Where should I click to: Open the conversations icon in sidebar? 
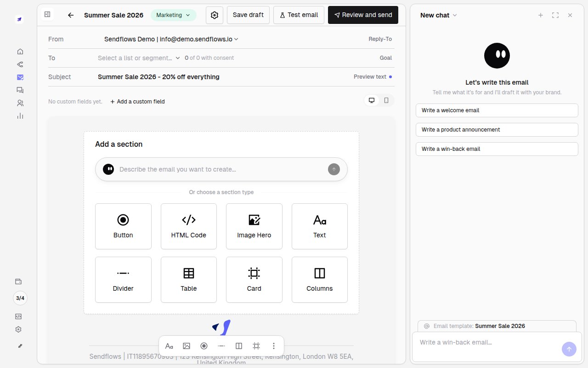[20, 90]
